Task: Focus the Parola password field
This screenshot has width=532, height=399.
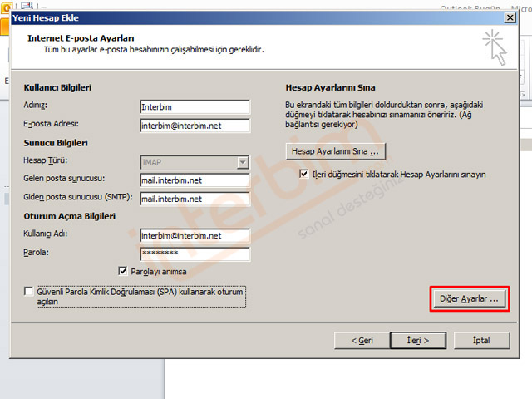Action: click(x=195, y=254)
